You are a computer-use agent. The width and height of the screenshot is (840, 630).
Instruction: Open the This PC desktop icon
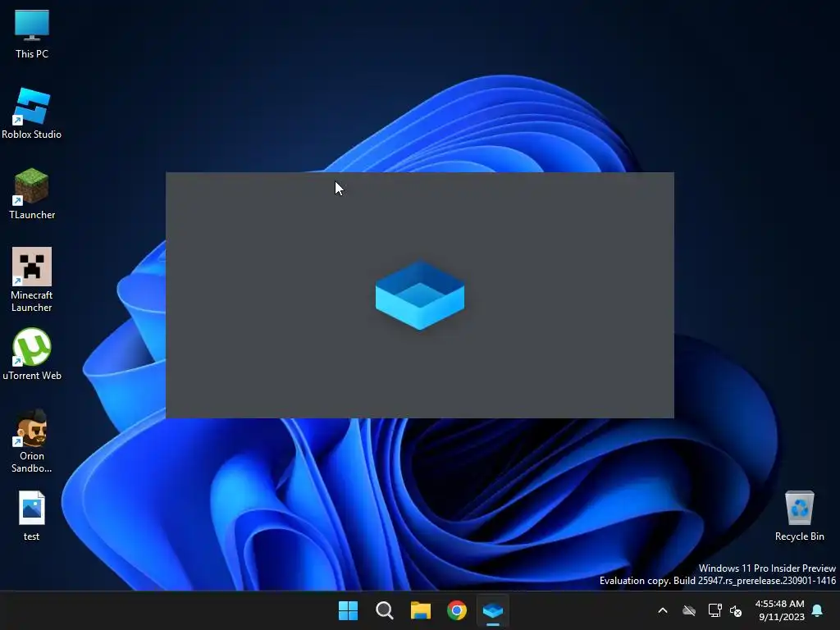point(32,34)
